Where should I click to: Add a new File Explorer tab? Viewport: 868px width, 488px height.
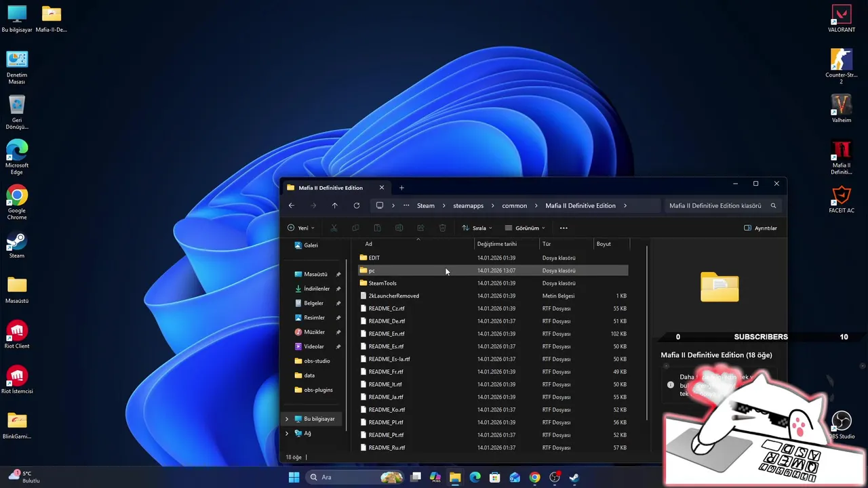[x=401, y=188]
